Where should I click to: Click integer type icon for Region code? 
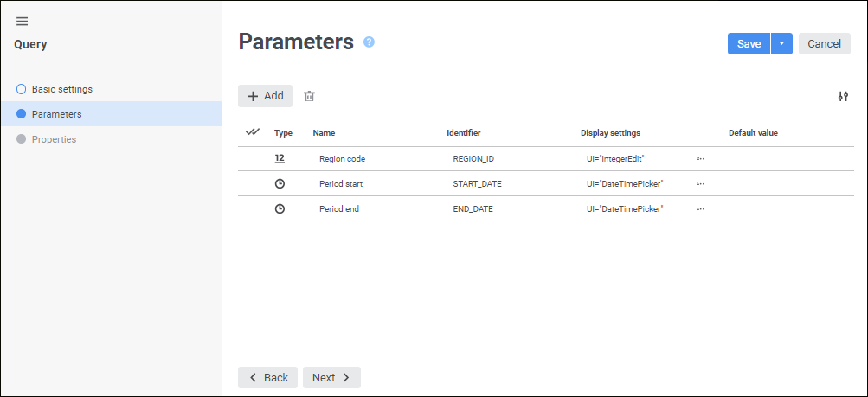pos(280,159)
